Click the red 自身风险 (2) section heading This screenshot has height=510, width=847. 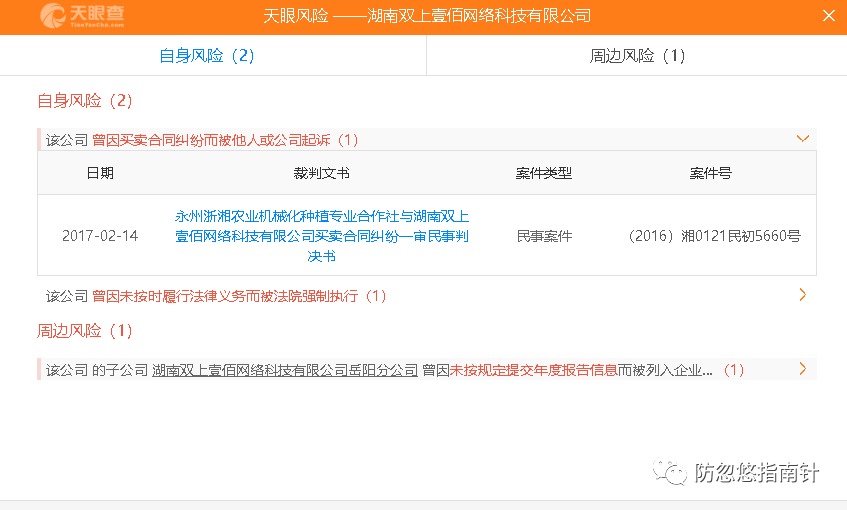point(85,100)
